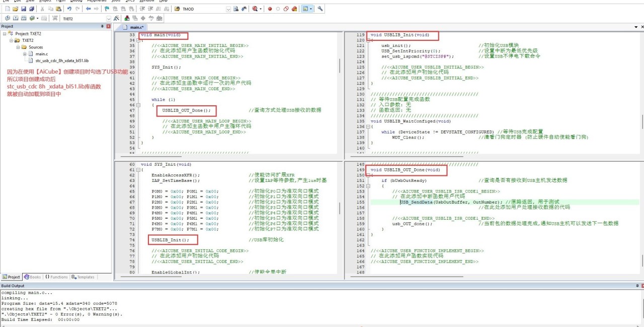Expand main.c node in project tree
The image size is (644, 327).
point(25,54)
